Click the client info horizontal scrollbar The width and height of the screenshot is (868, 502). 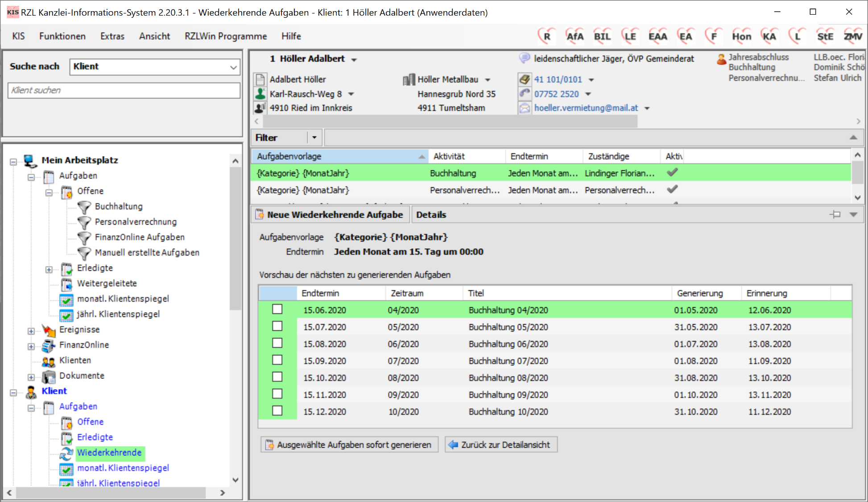pyautogui.click(x=450, y=121)
